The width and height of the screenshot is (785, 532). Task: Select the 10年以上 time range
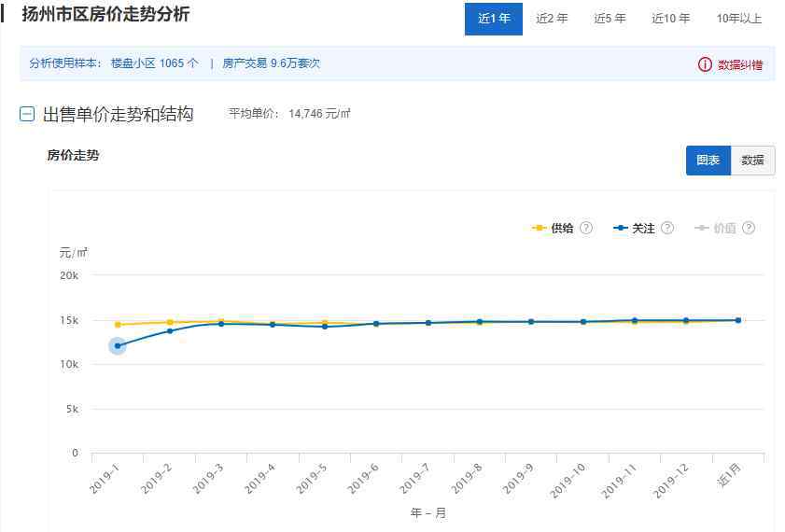(739, 19)
